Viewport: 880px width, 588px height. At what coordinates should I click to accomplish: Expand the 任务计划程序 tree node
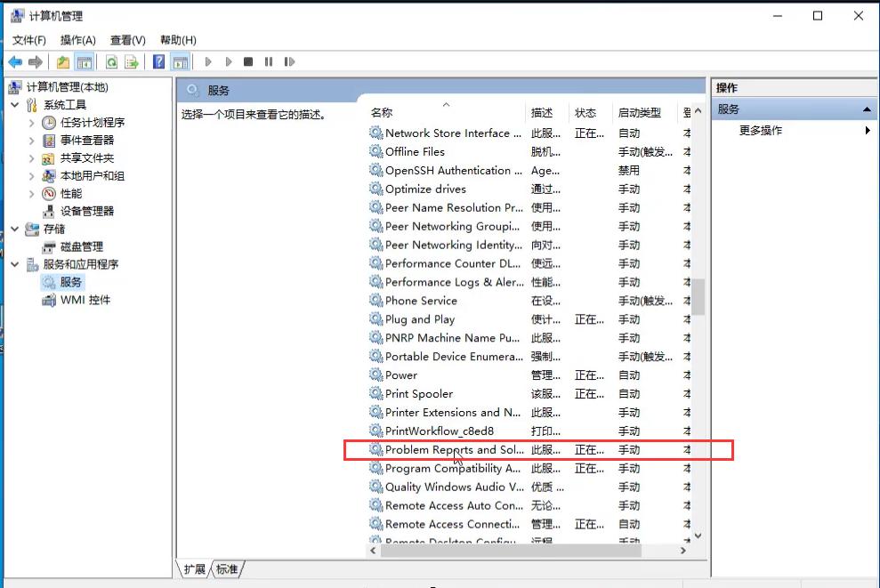32,123
